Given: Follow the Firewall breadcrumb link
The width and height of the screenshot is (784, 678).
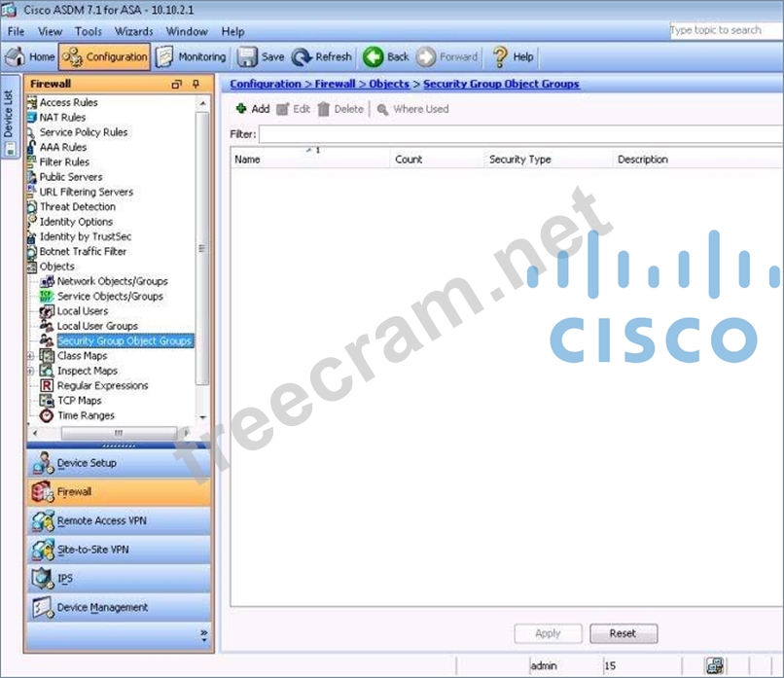Looking at the screenshot, I should point(335,85).
